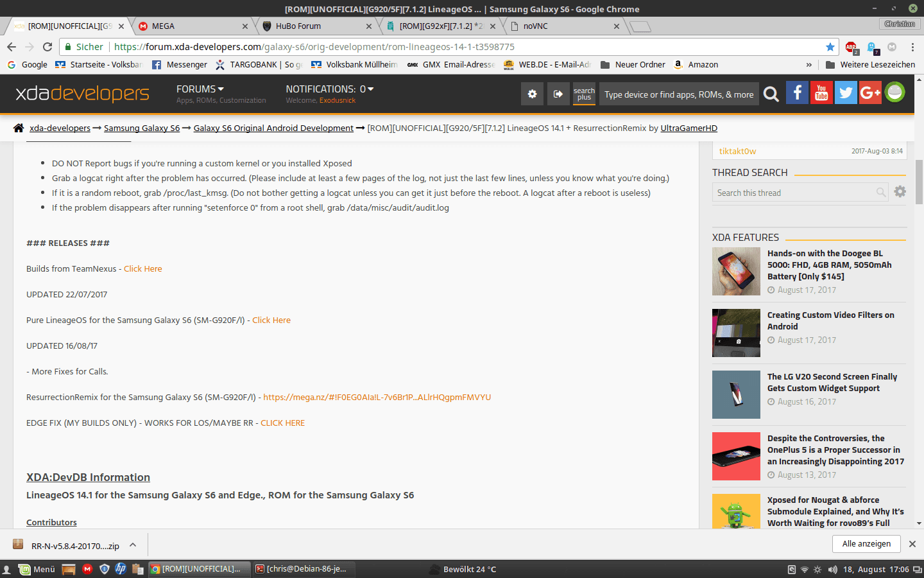
Task: Open Creating Custom Video Filters article thumbnail
Action: 736,333
